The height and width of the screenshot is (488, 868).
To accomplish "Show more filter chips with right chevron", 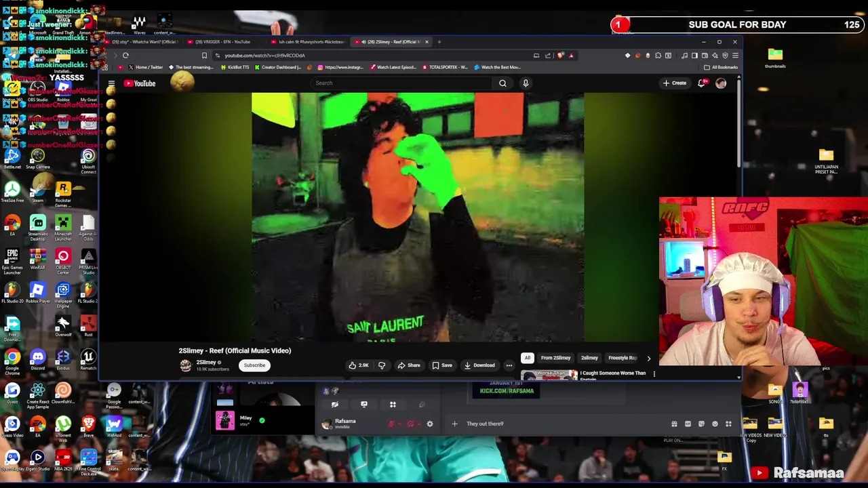I will (x=648, y=359).
